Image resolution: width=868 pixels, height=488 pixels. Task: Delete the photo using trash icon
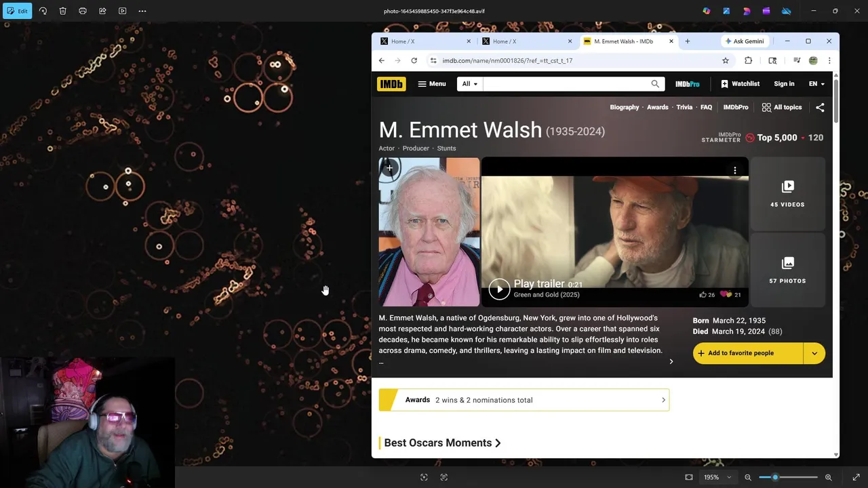coord(62,11)
